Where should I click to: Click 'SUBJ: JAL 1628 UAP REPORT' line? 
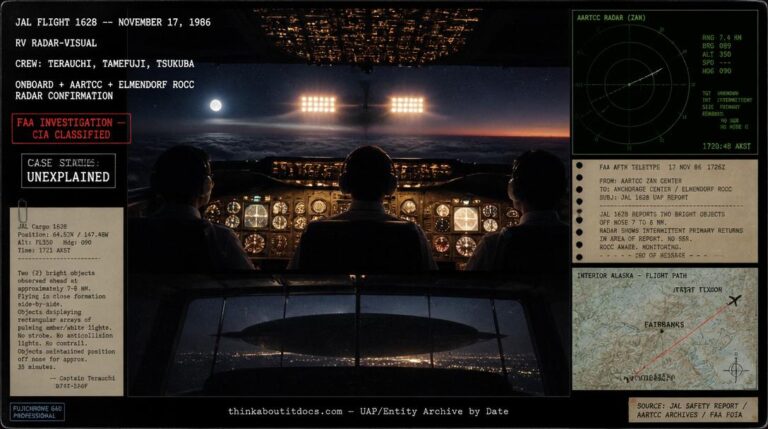click(x=644, y=197)
